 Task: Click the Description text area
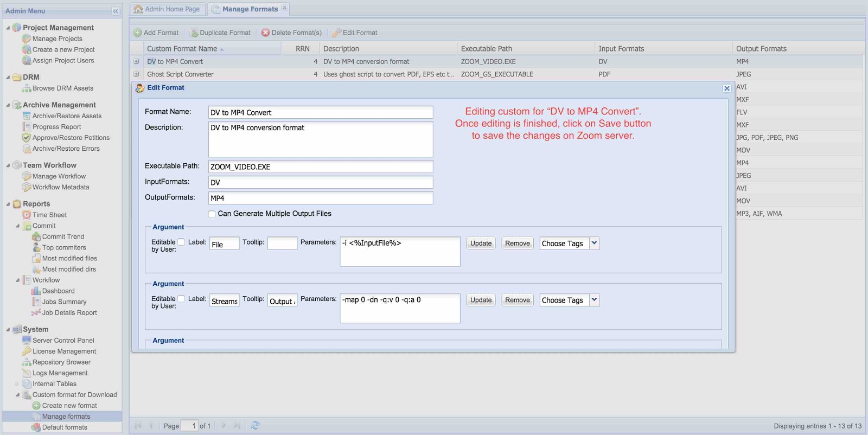point(321,139)
